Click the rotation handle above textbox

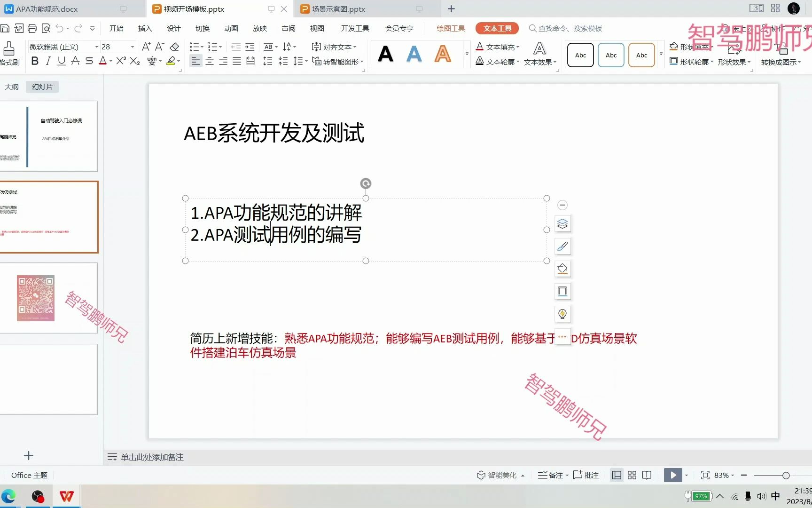[366, 183]
